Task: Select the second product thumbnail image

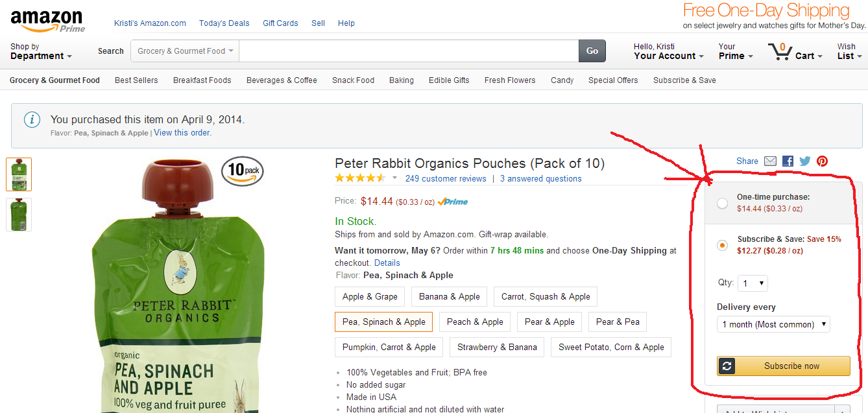Action: (19, 215)
